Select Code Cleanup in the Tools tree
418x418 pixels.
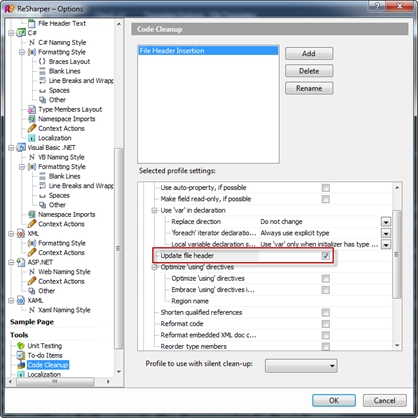48,365
